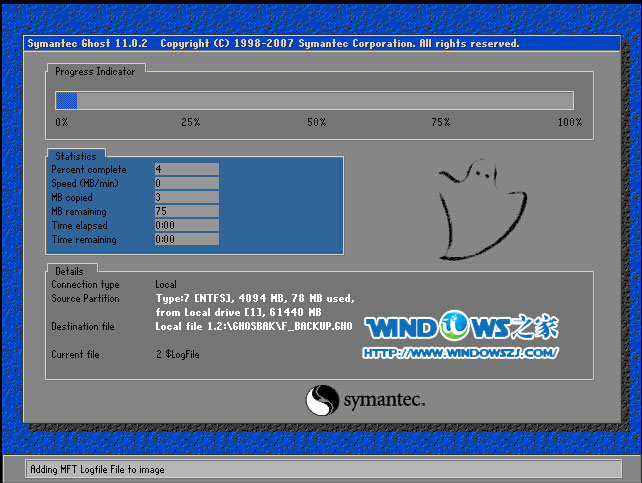Open the WWW.WINDOWSZJ.COM link
The width and height of the screenshot is (642, 483).
point(461,352)
